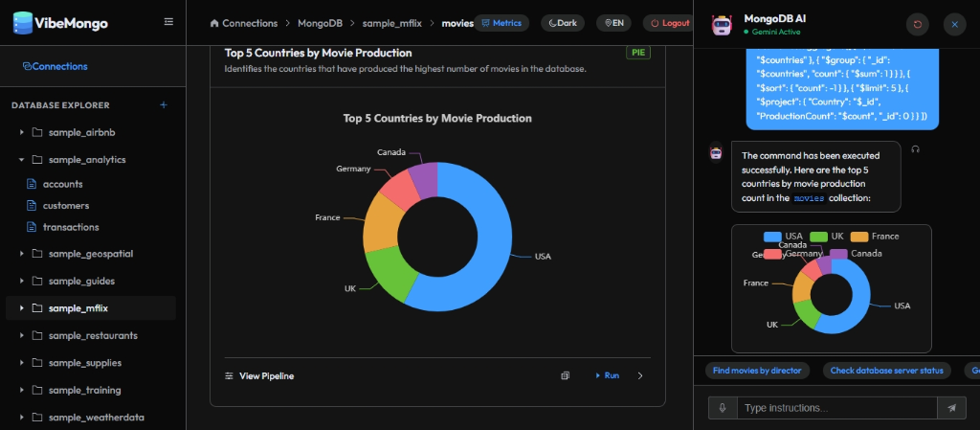Open the customers collection
This screenshot has height=430, width=980.
(66, 206)
